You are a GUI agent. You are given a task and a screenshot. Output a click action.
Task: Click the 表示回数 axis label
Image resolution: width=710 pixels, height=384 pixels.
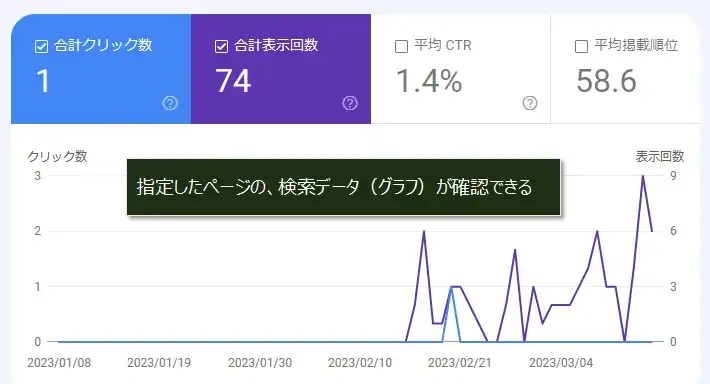660,156
